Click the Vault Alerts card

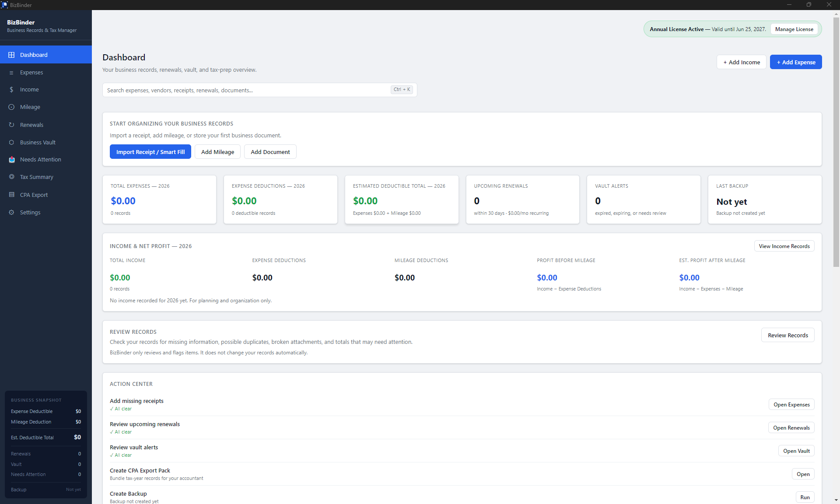coord(644,199)
